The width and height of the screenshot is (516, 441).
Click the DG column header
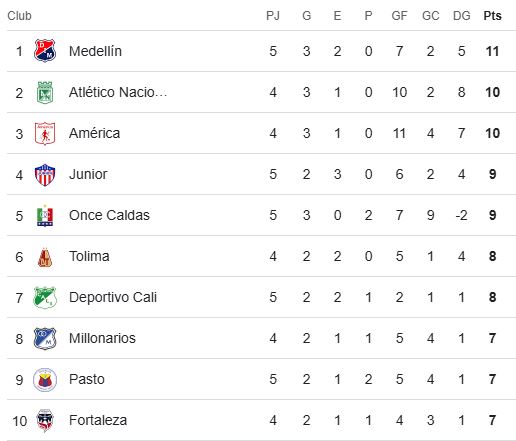461,16
